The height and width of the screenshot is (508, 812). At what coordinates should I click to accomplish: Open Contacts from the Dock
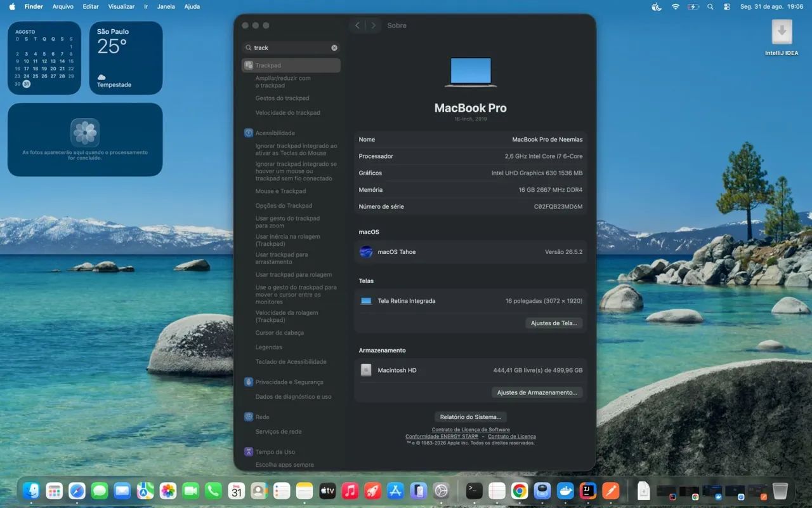pyautogui.click(x=259, y=491)
